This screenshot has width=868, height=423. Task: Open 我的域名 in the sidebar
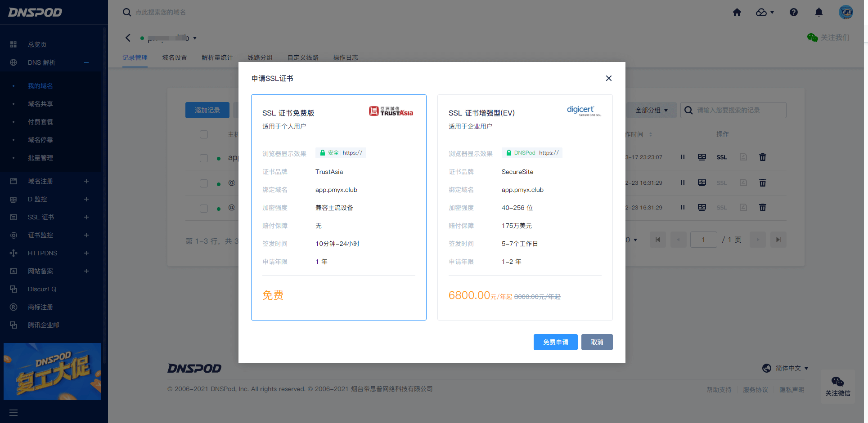point(40,86)
